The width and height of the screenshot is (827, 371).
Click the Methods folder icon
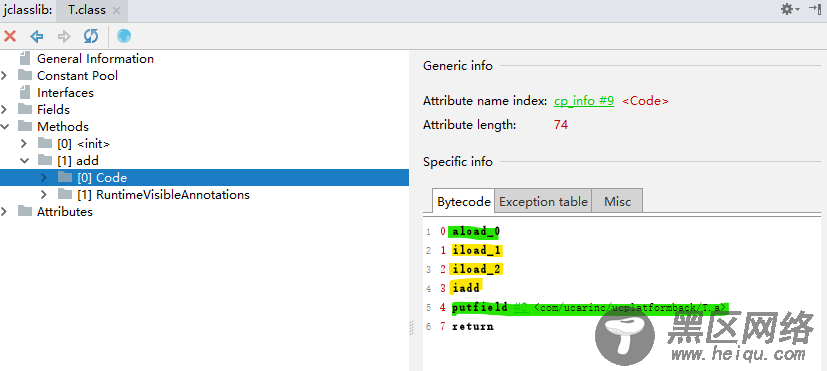coord(25,126)
